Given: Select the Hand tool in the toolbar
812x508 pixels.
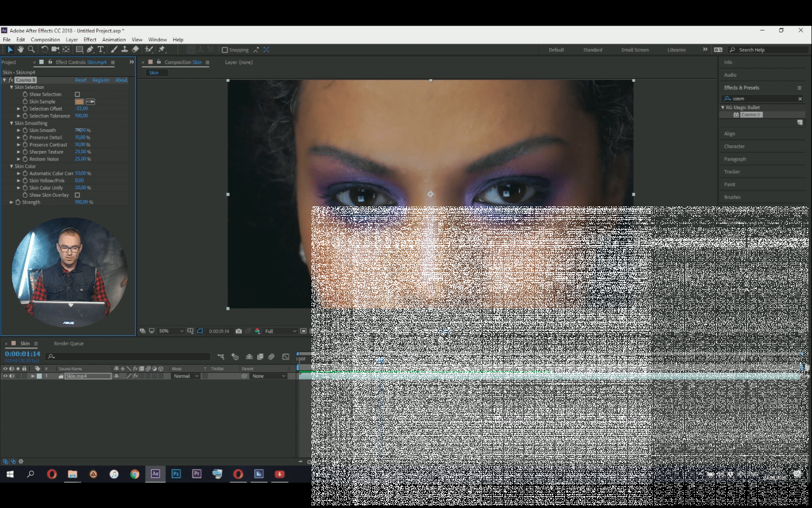Looking at the screenshot, I should pos(21,50).
